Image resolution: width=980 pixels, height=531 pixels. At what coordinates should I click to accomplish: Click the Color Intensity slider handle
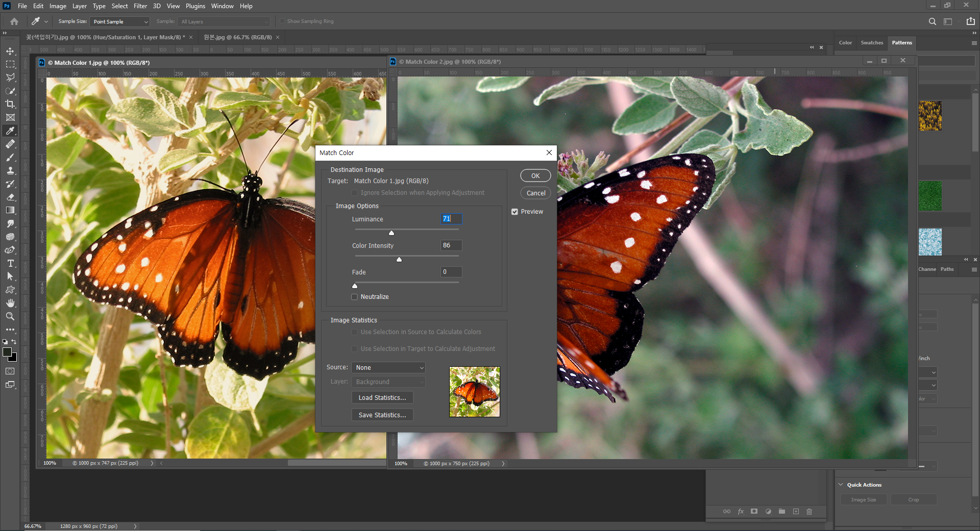click(399, 260)
